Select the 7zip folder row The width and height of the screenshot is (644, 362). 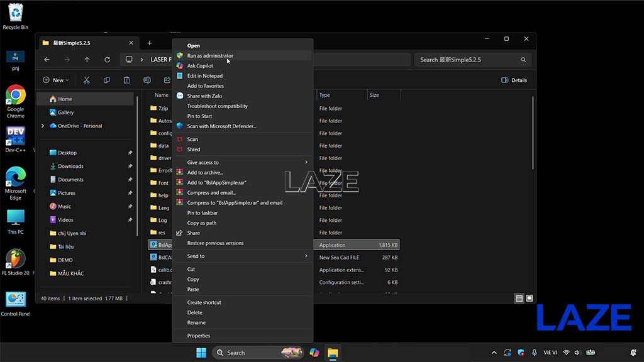tap(160, 108)
